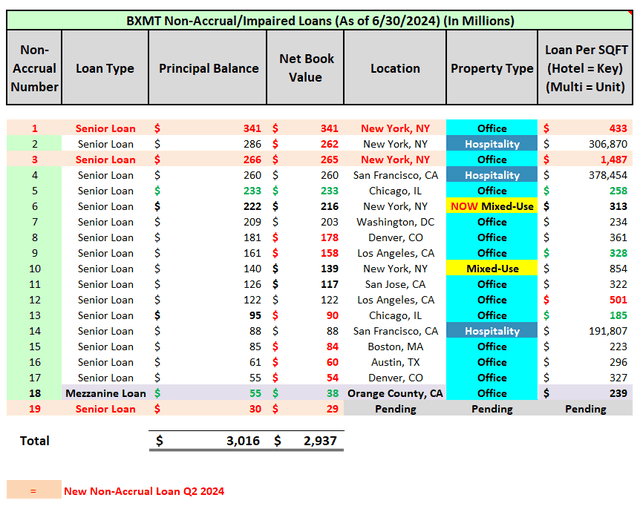Screen dimensions: 640x509
Task: Click the orange legend swatch with equals sign
Action: click(34, 490)
